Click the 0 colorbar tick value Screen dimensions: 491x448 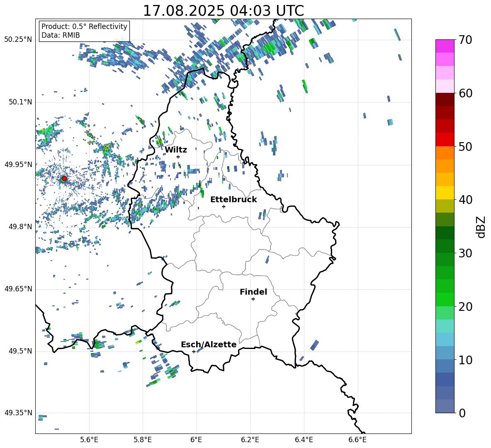point(462,413)
